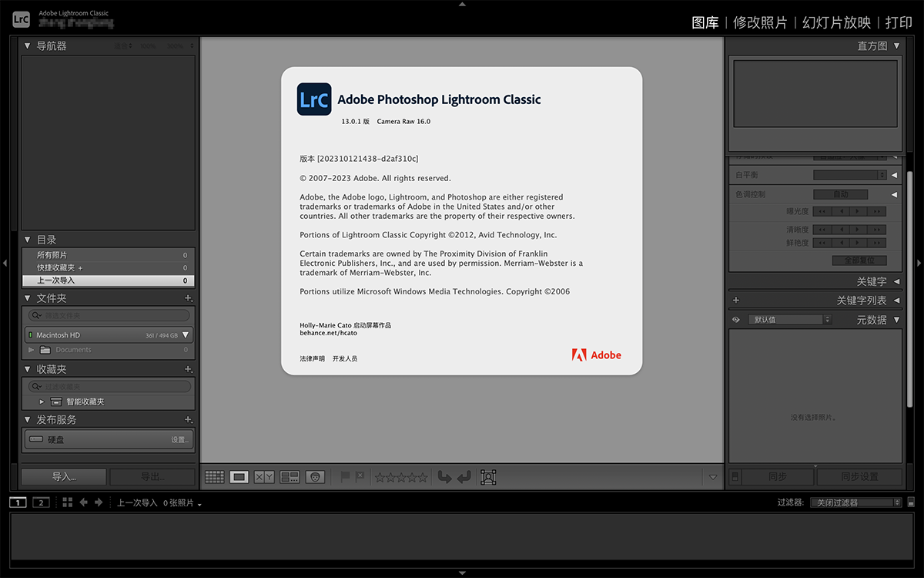Click the collections filter input field
Screen dimensions: 924x578
click(109, 386)
